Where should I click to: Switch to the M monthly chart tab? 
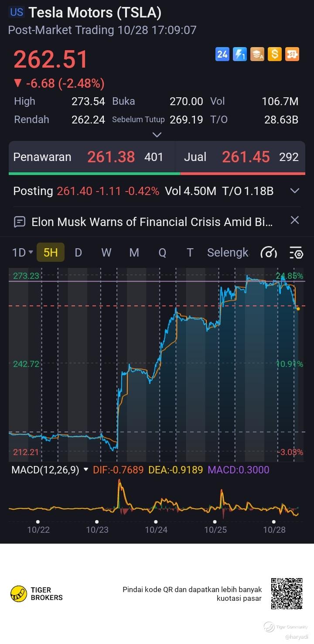click(x=134, y=253)
